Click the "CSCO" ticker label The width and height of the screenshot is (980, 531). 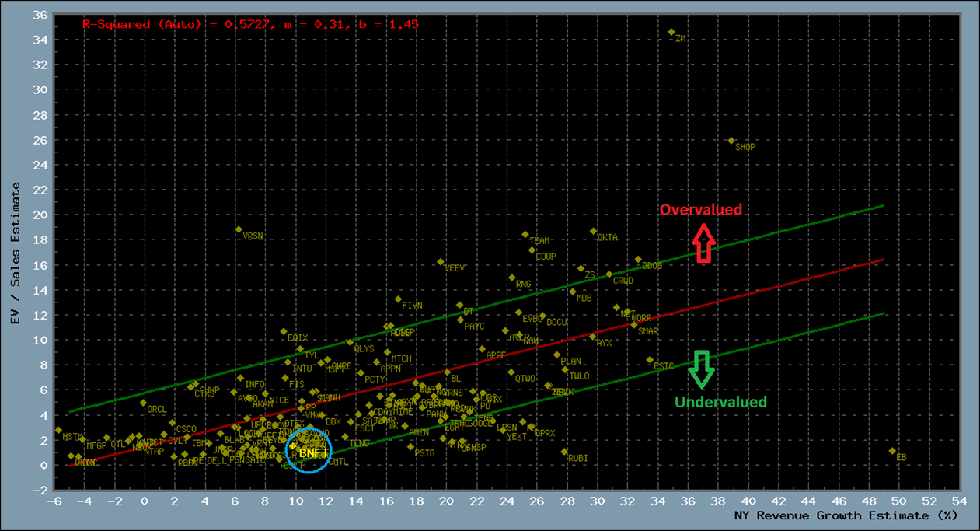[187, 430]
